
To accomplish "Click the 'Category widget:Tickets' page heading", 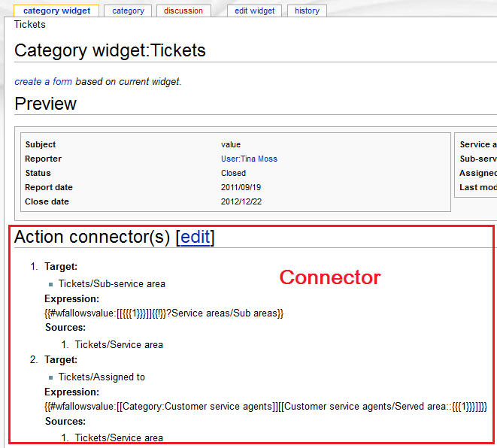I will (110, 50).
